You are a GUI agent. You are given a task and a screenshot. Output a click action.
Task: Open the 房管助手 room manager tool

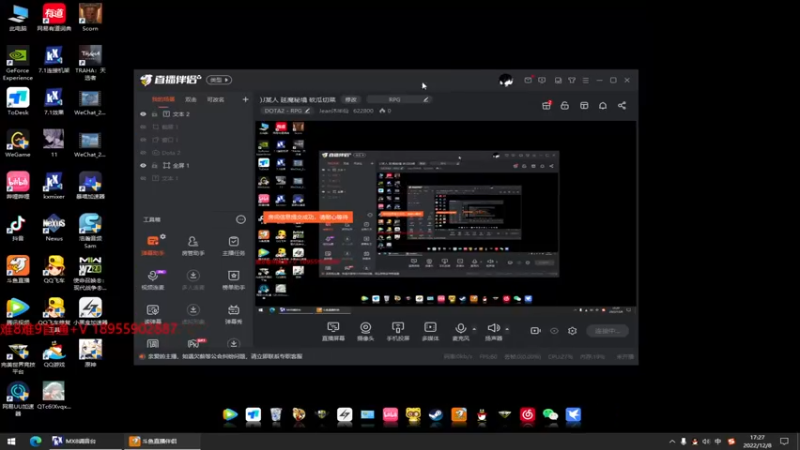click(x=193, y=245)
